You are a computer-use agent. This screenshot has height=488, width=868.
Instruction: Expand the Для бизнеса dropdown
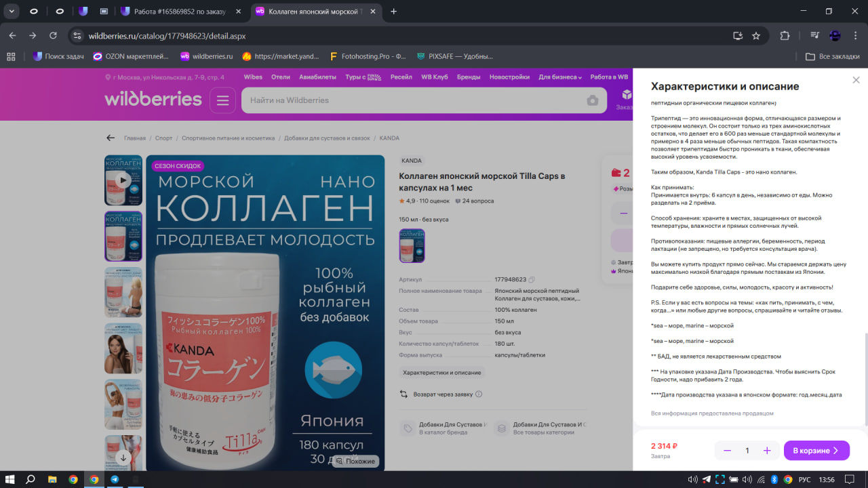[x=560, y=77]
